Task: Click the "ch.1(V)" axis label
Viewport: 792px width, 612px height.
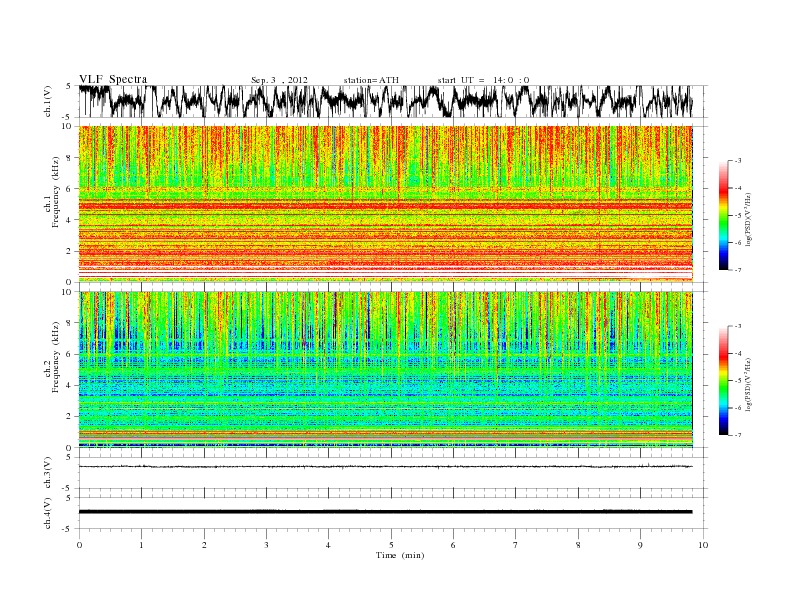Action: (47, 101)
